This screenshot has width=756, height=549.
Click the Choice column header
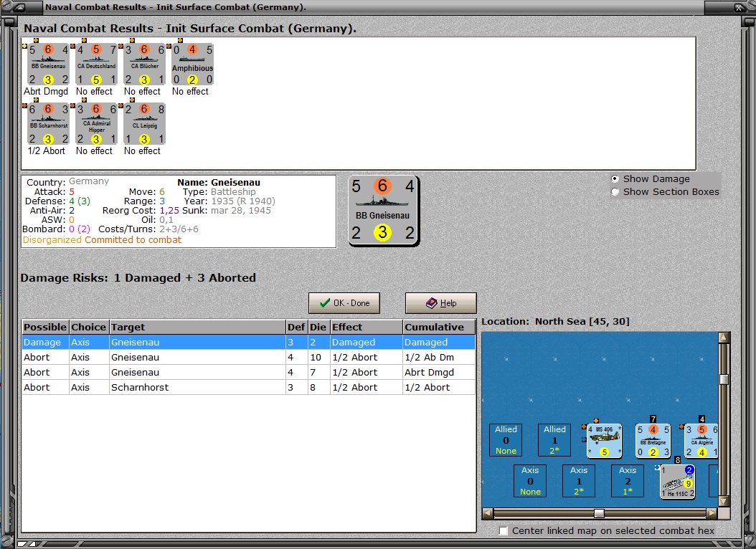(x=89, y=327)
